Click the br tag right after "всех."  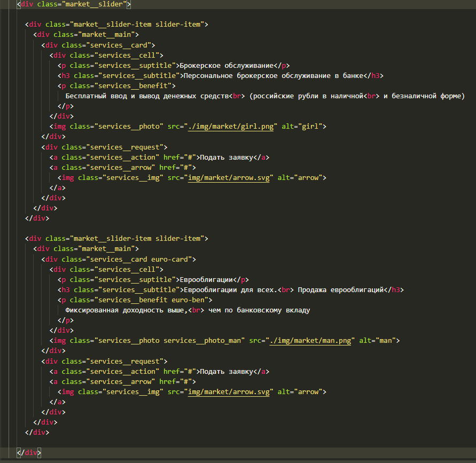(286, 290)
